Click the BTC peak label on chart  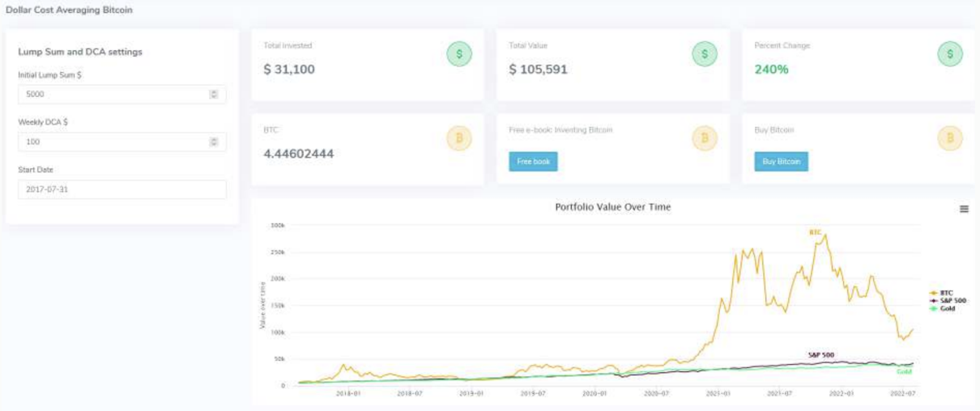pos(815,232)
